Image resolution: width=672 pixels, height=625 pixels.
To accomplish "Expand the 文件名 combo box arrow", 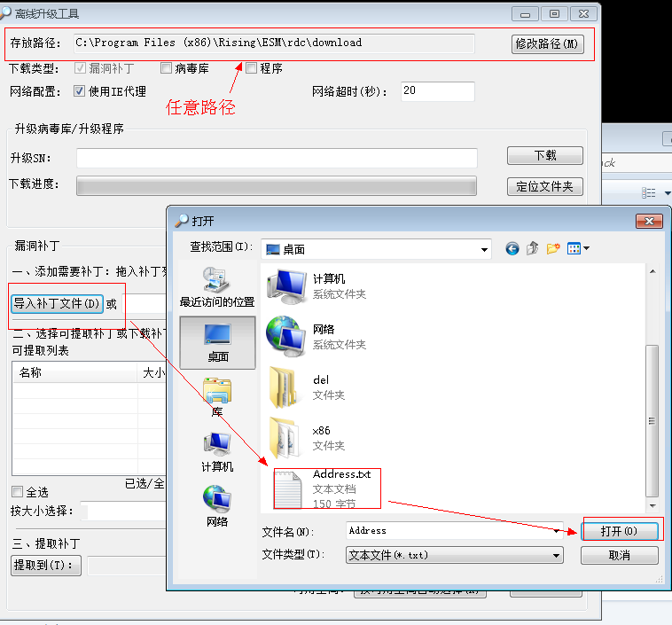I will pos(556,531).
